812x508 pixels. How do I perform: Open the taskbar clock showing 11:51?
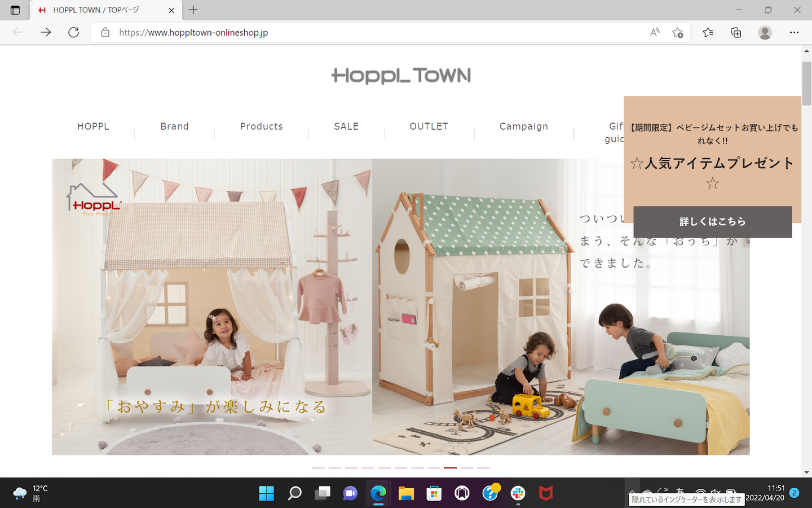pos(765,493)
